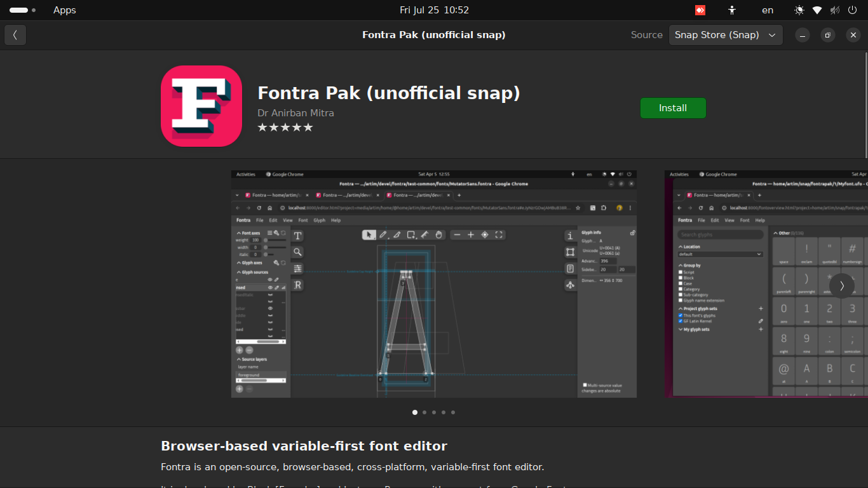868x488 pixels.
Task: Open the Snap Store source dropdown
Action: [726, 35]
